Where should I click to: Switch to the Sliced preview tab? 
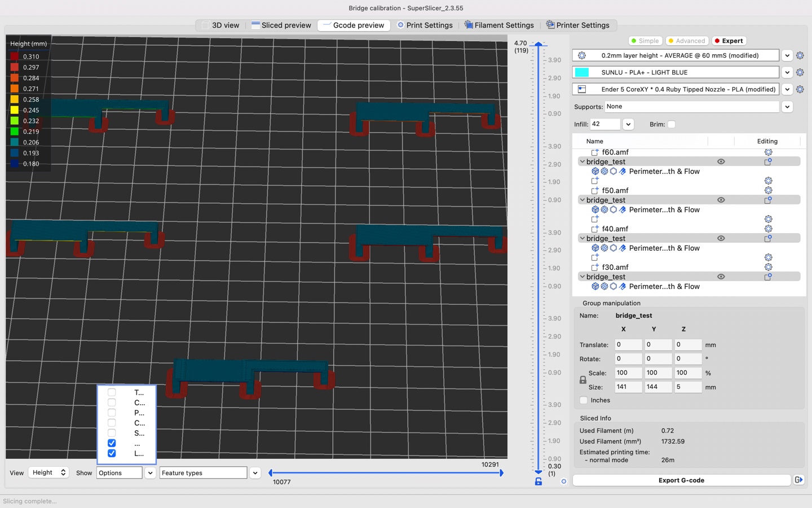[x=281, y=25]
